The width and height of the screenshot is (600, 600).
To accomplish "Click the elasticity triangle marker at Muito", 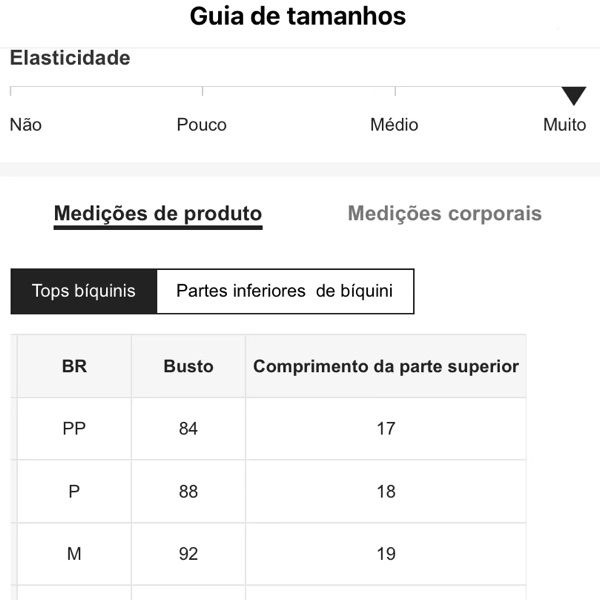I will click(x=573, y=96).
